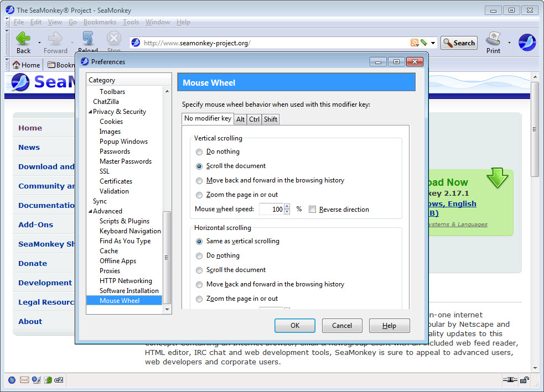This screenshot has width=544, height=392.
Task: Open the Print options dropdown arrow
Action: click(x=509, y=43)
